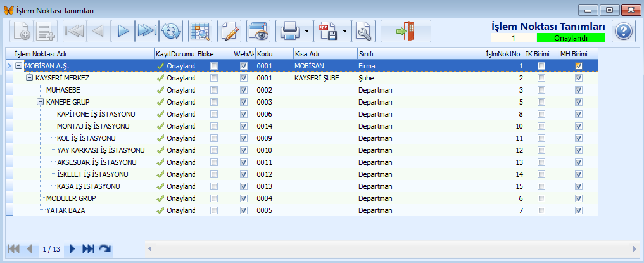Click the edit pencil icon
Viewport: 644px width, 263px height.
229,31
